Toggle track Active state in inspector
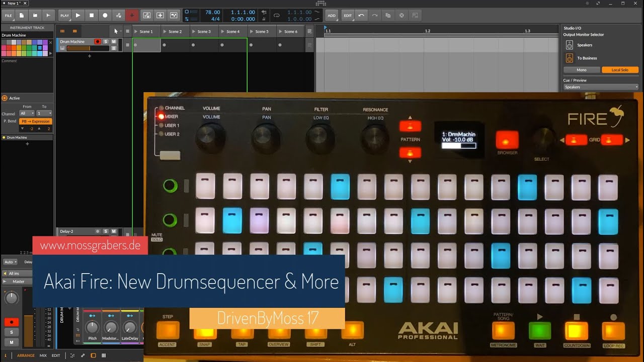This screenshot has width=644, height=362. (x=5, y=98)
